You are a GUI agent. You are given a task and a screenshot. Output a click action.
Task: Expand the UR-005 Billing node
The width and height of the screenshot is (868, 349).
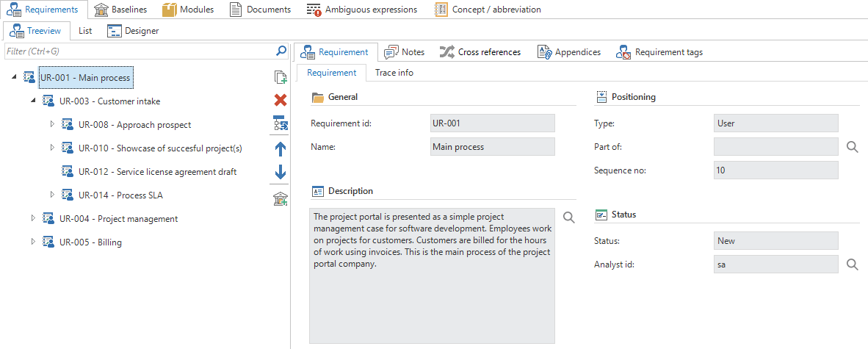[x=33, y=242]
